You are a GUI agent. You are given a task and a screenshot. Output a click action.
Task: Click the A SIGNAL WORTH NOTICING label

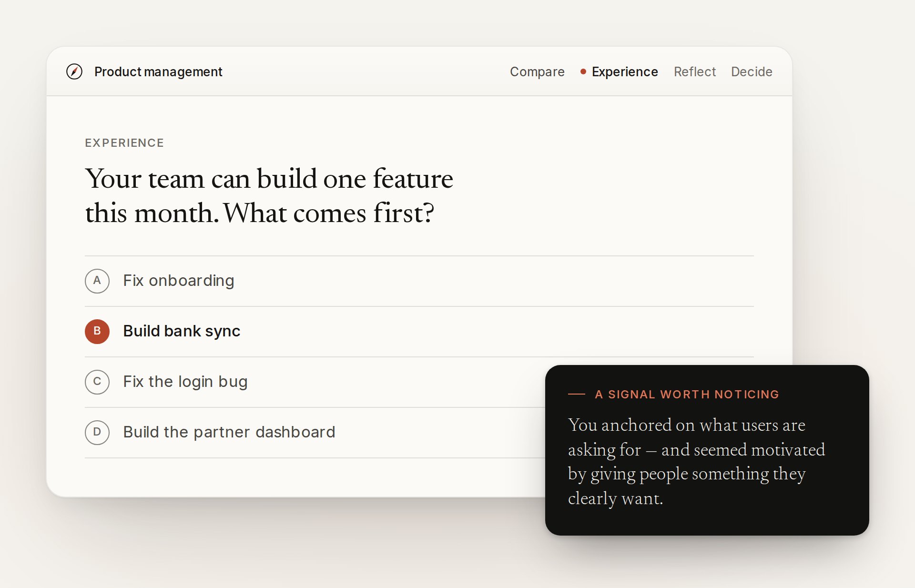(x=687, y=394)
